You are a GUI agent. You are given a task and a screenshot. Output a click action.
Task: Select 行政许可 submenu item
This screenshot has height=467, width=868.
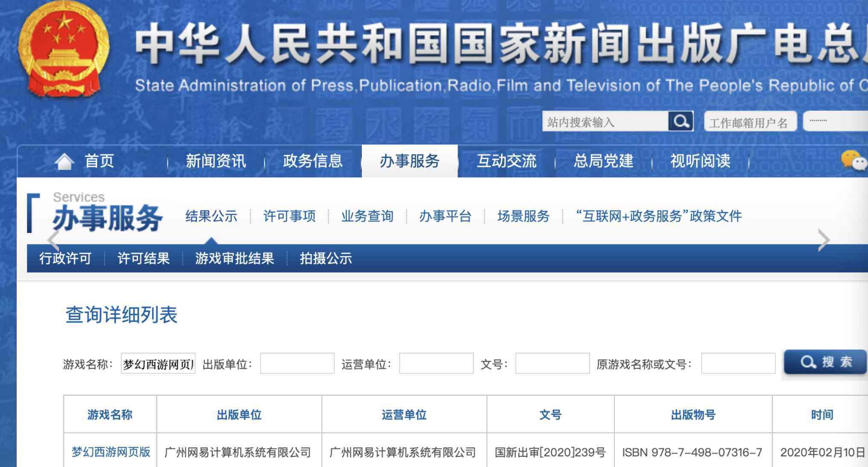65,258
